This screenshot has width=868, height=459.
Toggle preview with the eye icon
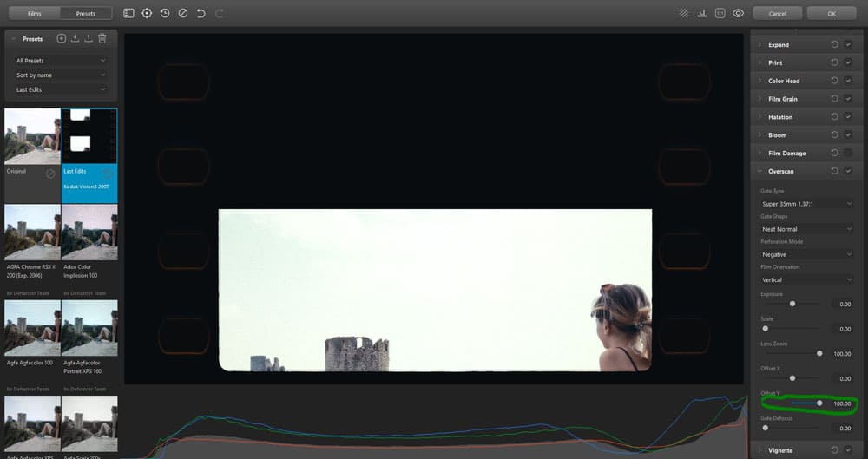pyautogui.click(x=739, y=13)
